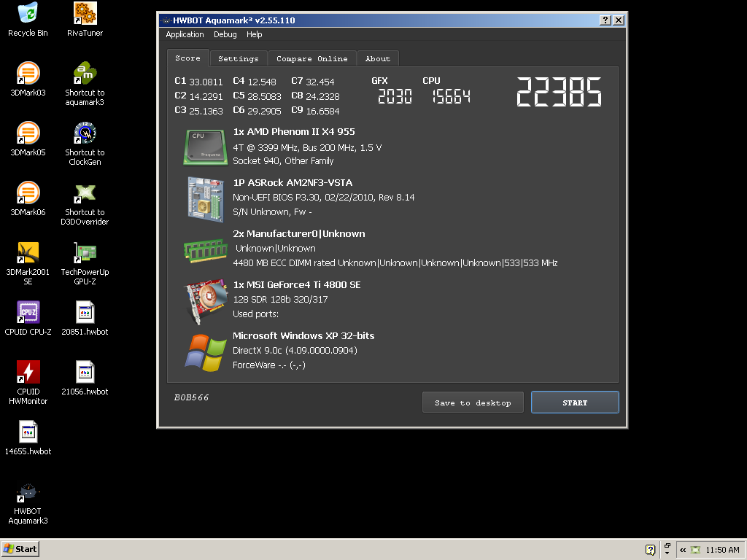Select the HWBOT Aquamark3 desktop shortcut
Viewport: 747px width, 560px height.
28,503
